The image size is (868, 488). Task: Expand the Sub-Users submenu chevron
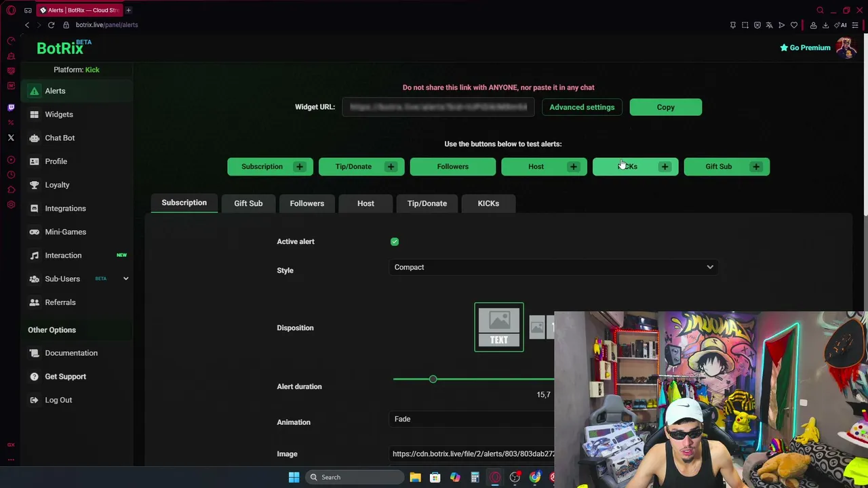point(125,279)
